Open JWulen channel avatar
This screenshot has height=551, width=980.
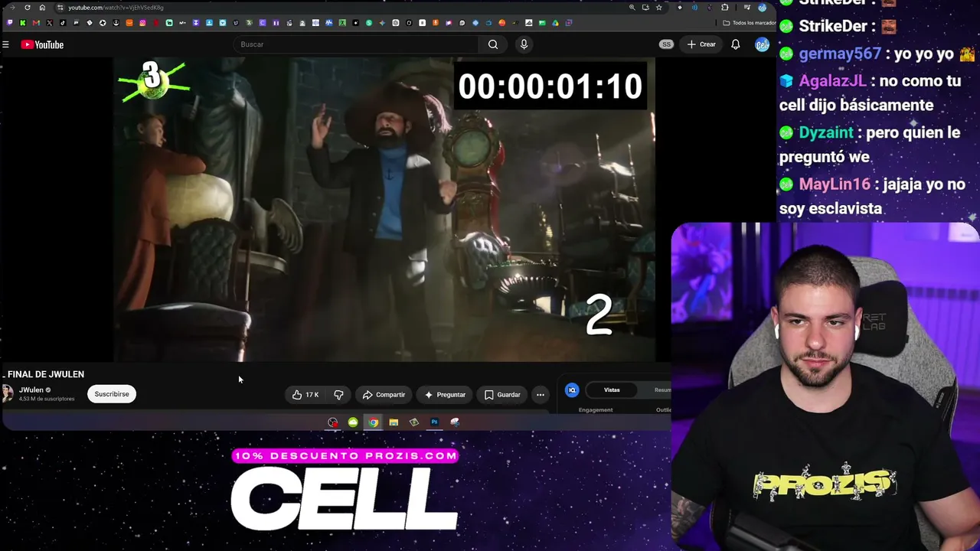tap(8, 394)
